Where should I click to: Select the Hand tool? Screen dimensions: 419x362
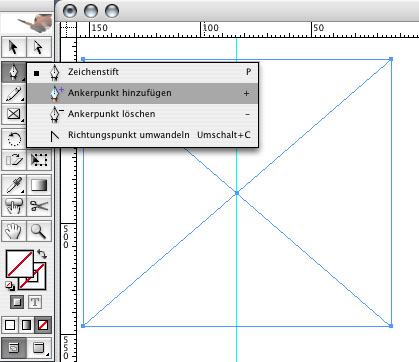pyautogui.click(x=14, y=231)
